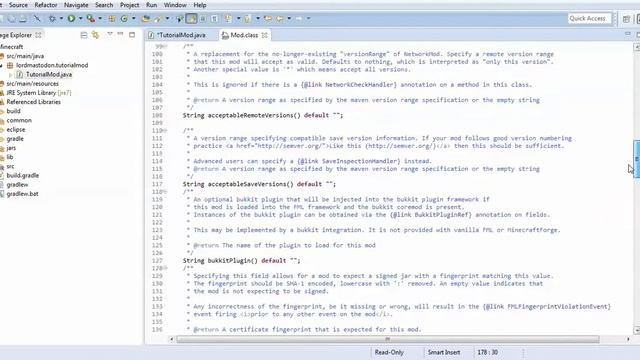The height and width of the screenshot is (360, 640).
Task: Open the Package Explorer view menu triangle
Action: pos(110,34)
